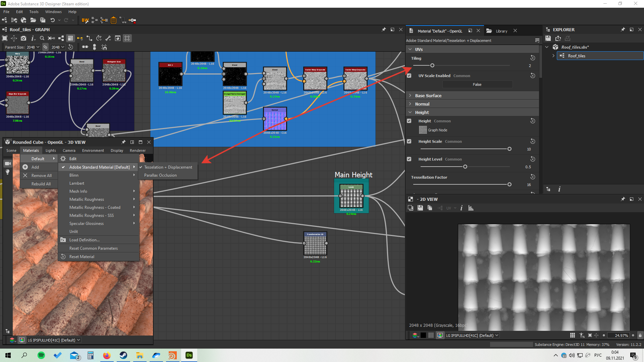The width and height of the screenshot is (644, 362).
Task: Click the orange clipboard icon in toolbar
Action: pos(113,20)
